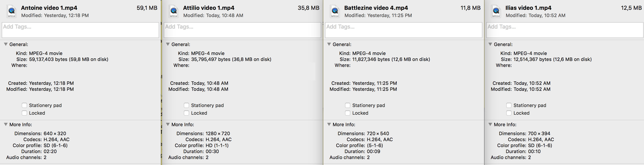This screenshot has width=644, height=165.
Task: Lock the Antoine video 1.mp4 file
Action: (x=24, y=113)
